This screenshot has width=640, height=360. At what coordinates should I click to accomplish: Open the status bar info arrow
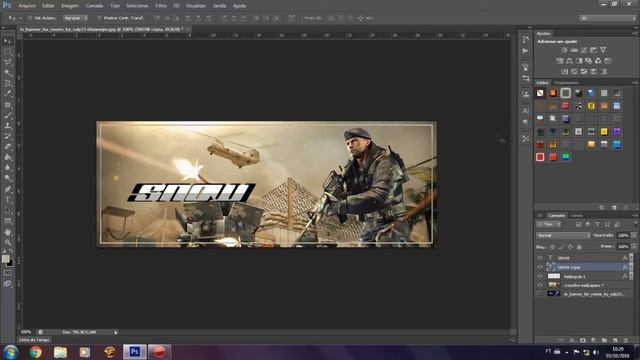tap(116, 332)
